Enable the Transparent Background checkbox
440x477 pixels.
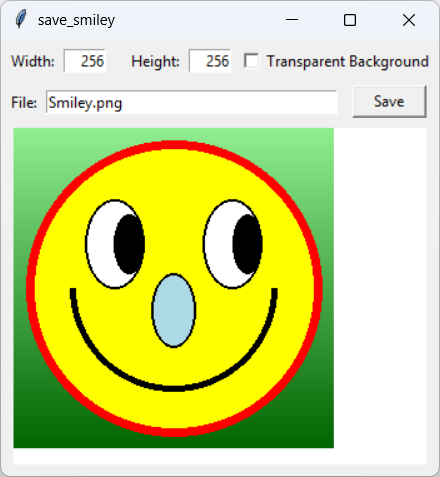(x=251, y=61)
